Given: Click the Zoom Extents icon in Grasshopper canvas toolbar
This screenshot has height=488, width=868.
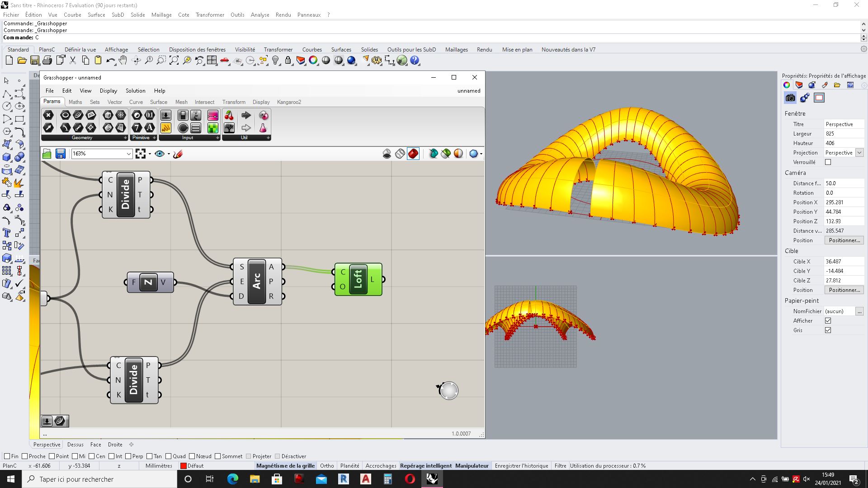Looking at the screenshot, I should coord(141,154).
